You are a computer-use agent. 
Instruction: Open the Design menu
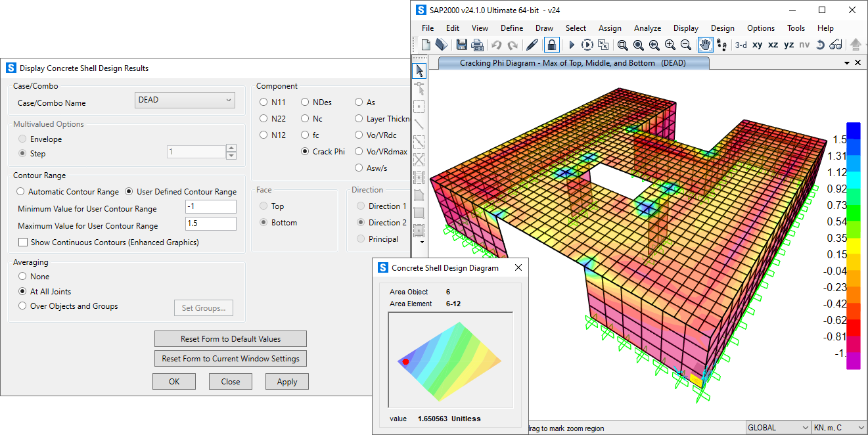pyautogui.click(x=722, y=28)
